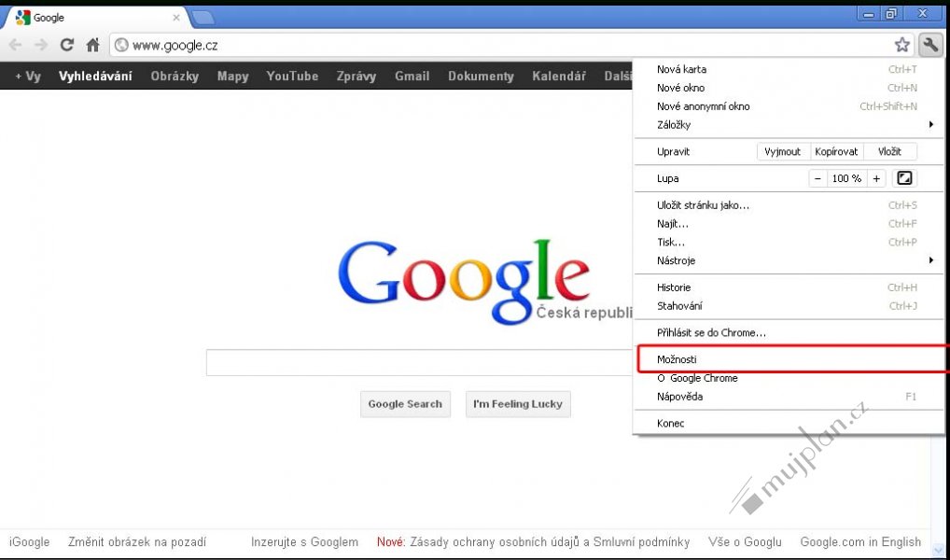The width and height of the screenshot is (950, 560).
Task: Expand the Nástroje submenu
Action: [789, 260]
